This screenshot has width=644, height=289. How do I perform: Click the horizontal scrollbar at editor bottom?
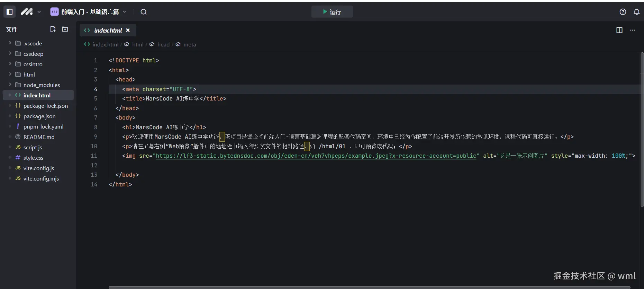(369, 287)
